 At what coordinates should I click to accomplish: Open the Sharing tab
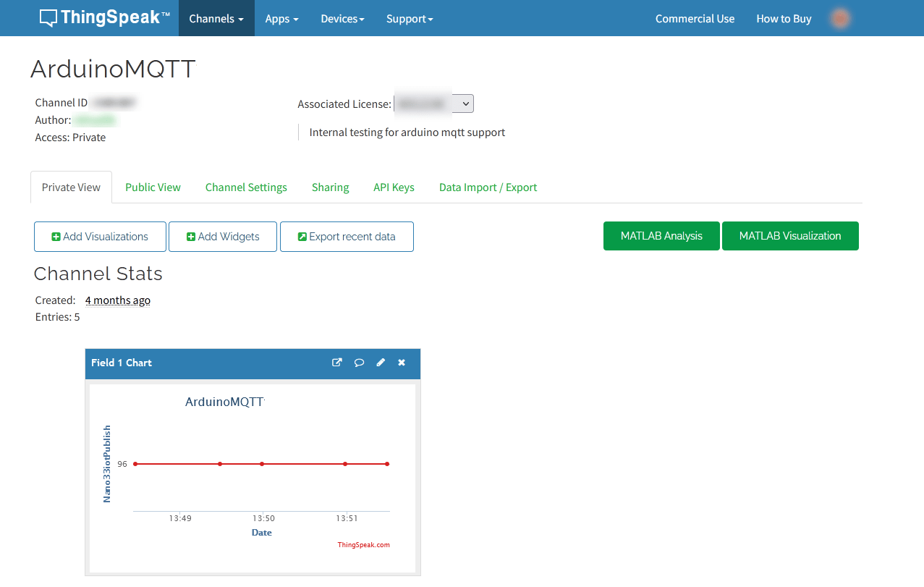tap(330, 187)
